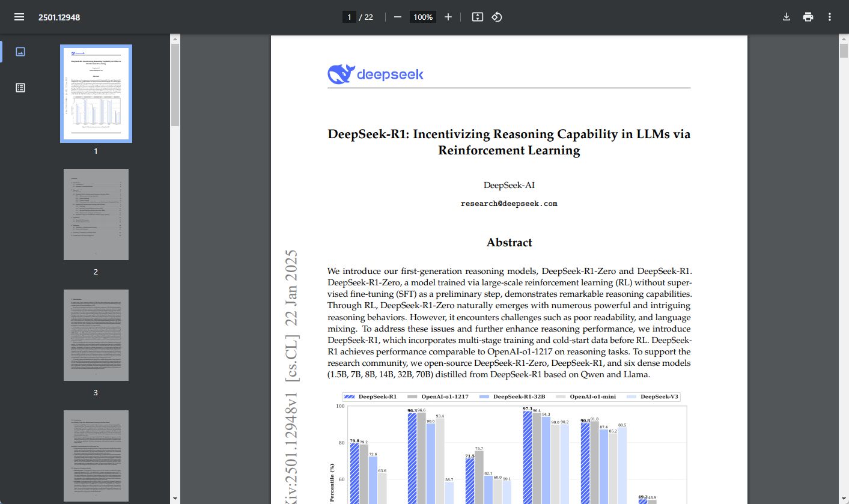Select the page 4 thumbnail

96,455
